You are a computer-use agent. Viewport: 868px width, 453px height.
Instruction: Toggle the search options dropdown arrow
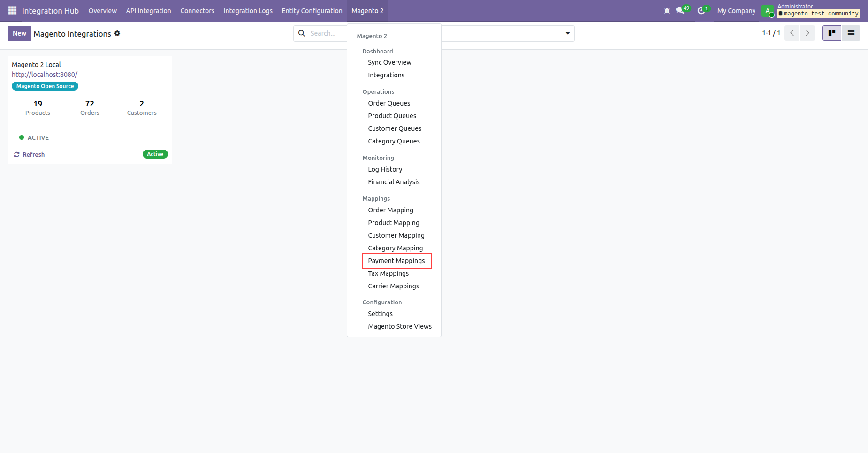coord(568,33)
